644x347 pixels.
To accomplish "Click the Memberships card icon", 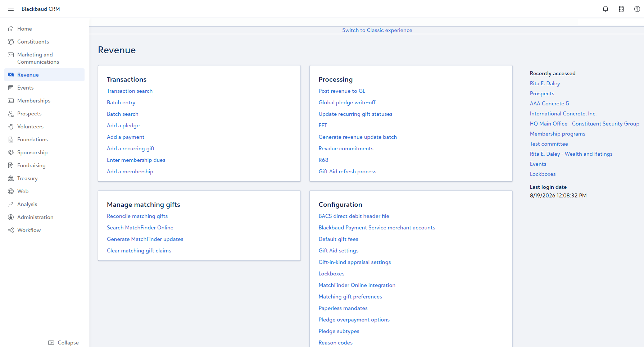I will pos(11,101).
